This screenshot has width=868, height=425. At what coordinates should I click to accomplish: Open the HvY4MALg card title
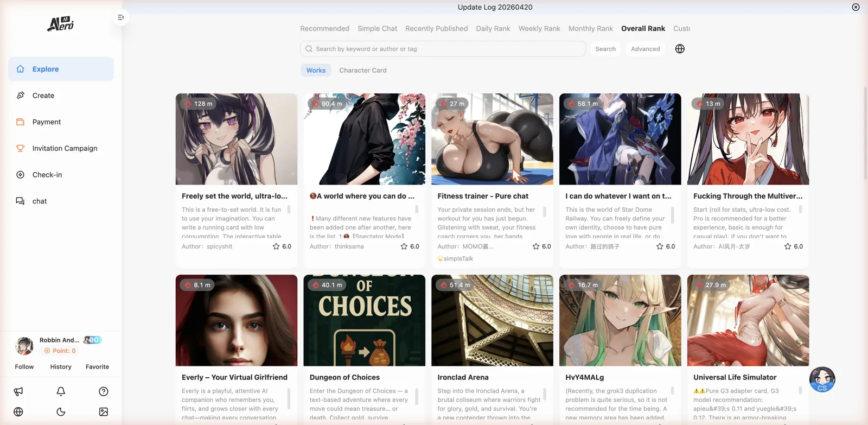point(584,377)
